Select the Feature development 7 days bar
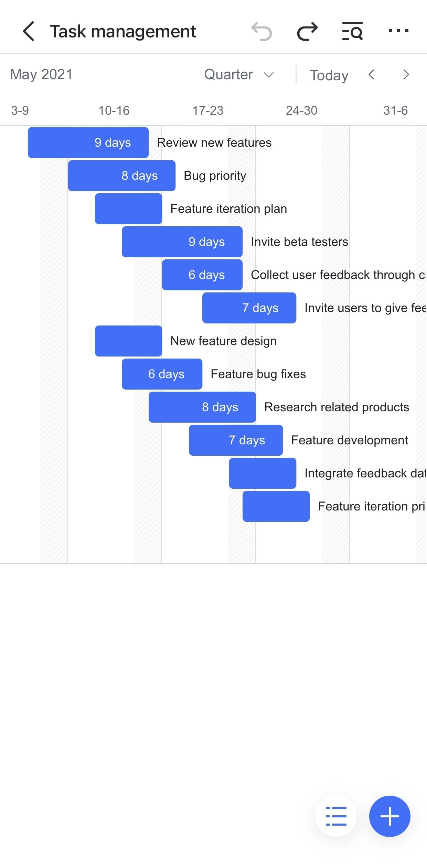The image size is (427, 868). pyautogui.click(x=236, y=440)
